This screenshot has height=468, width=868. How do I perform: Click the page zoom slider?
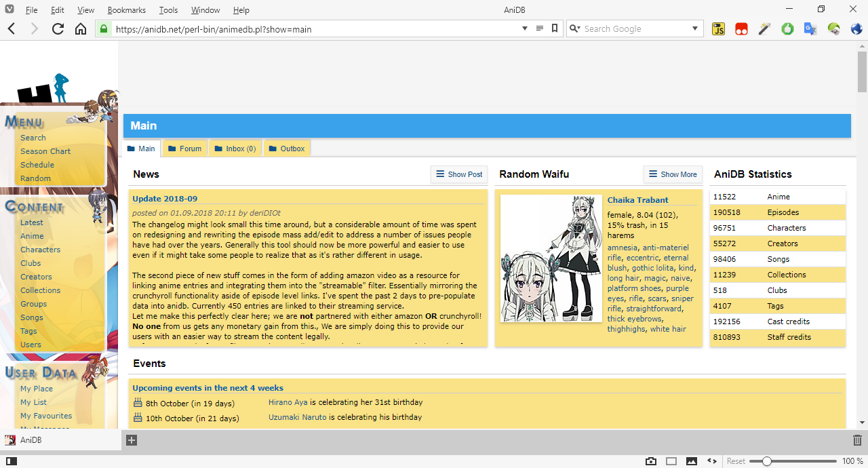click(x=766, y=461)
